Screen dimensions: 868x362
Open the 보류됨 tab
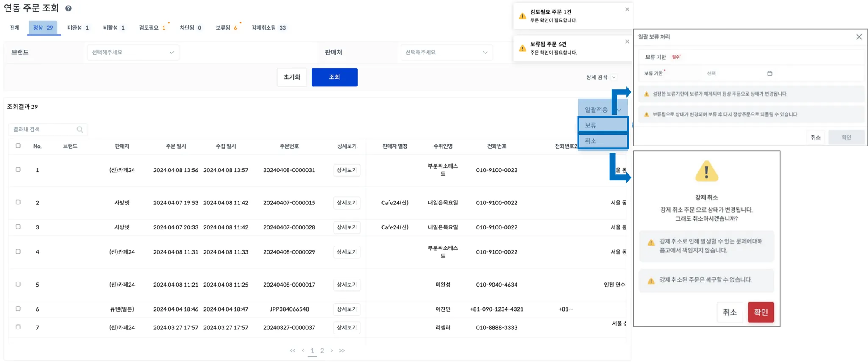click(x=226, y=28)
